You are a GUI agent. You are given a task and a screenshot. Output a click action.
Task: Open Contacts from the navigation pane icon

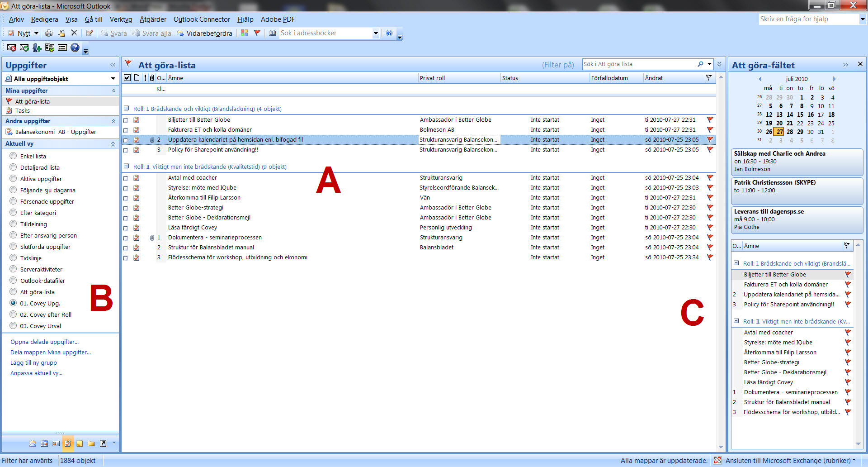pos(56,443)
